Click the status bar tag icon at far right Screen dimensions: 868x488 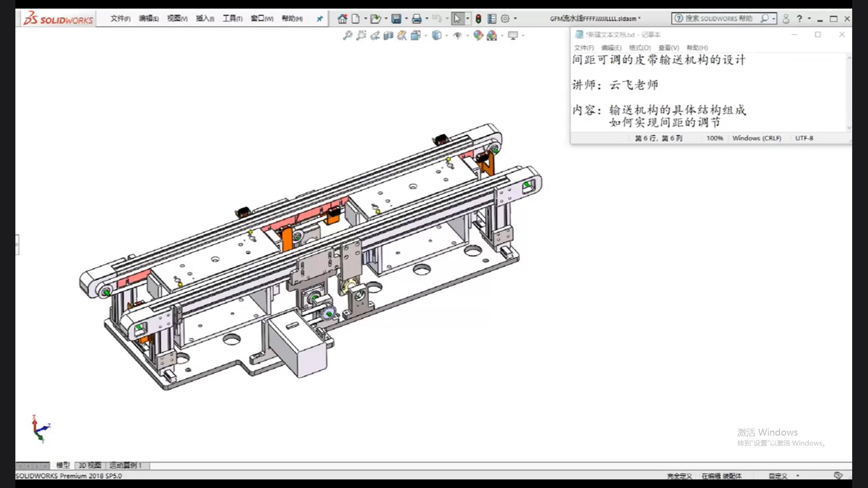838,475
